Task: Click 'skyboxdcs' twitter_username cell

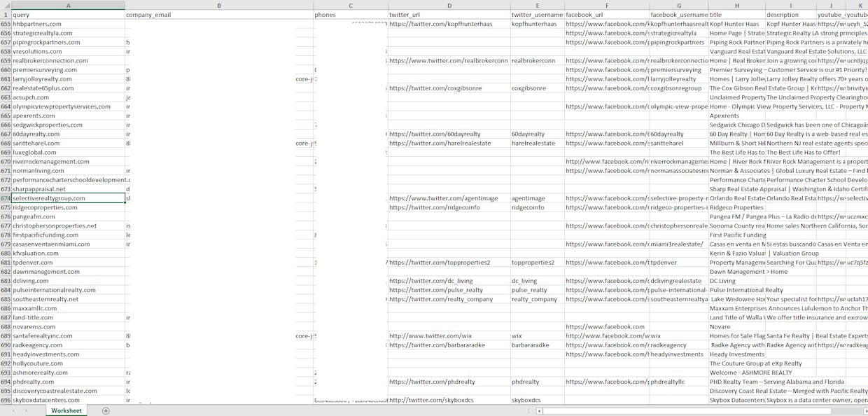Action: point(538,400)
